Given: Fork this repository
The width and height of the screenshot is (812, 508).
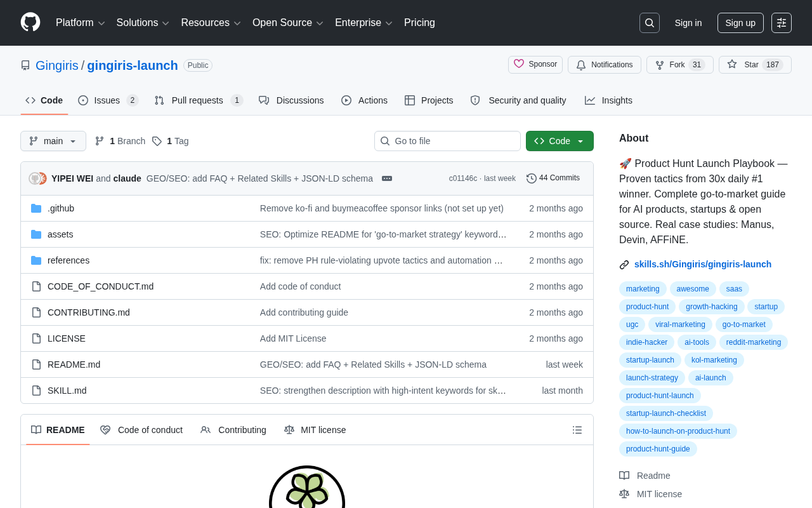Looking at the screenshot, I should [x=680, y=65].
